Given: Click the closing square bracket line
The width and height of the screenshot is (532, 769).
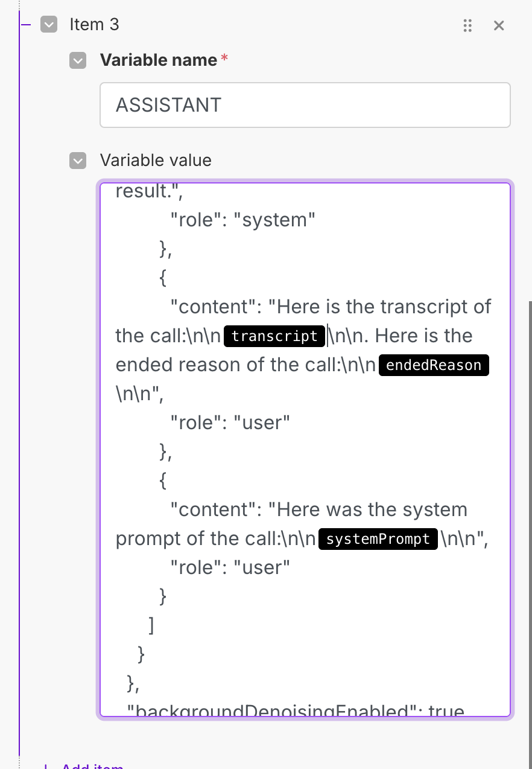Looking at the screenshot, I should coord(151,625).
